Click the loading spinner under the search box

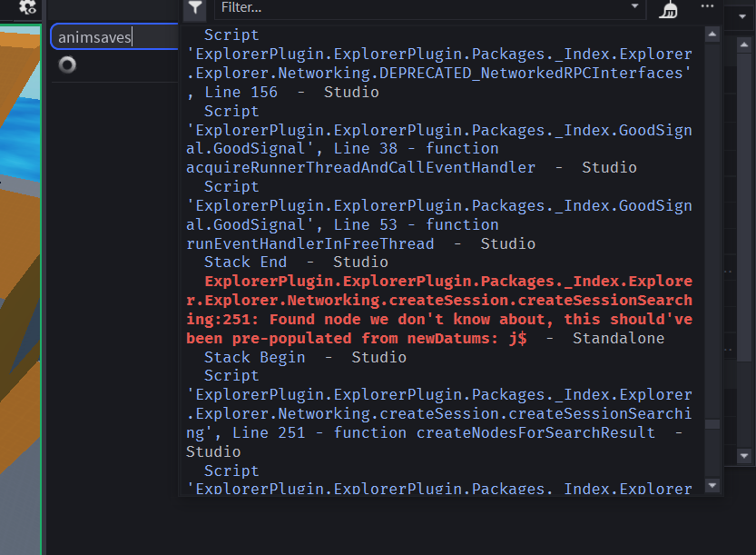point(67,64)
